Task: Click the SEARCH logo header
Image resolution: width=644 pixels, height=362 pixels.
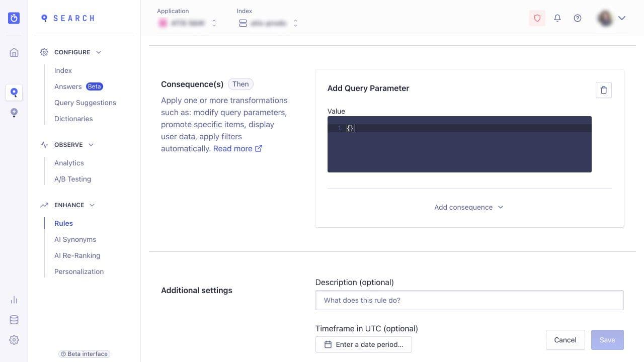Action: pyautogui.click(x=67, y=18)
